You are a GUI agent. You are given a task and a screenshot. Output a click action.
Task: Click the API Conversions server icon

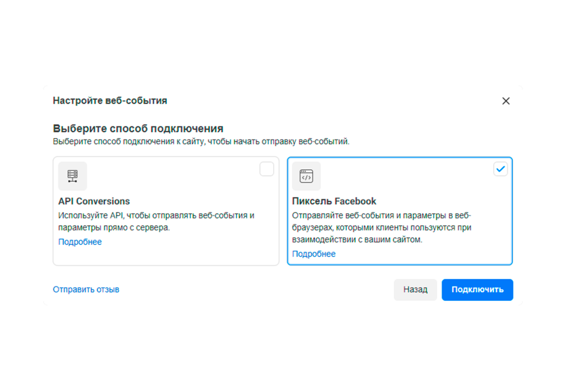coord(73,176)
